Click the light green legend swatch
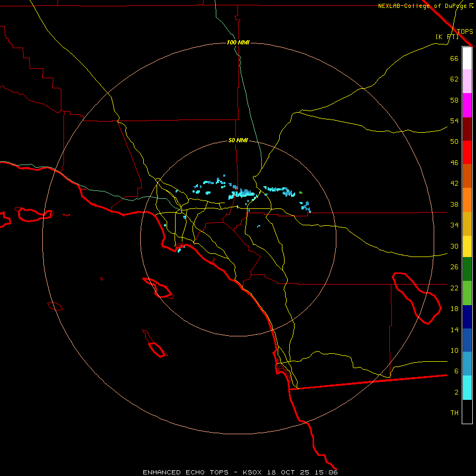The height and width of the screenshot is (476, 476). pos(467,293)
